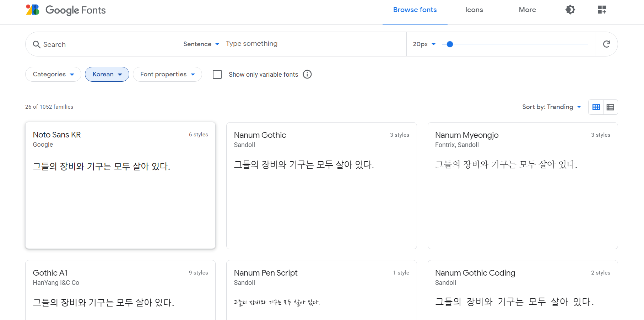This screenshot has height=320, width=644.
Task: Toggle dark mode theme
Action: click(570, 10)
